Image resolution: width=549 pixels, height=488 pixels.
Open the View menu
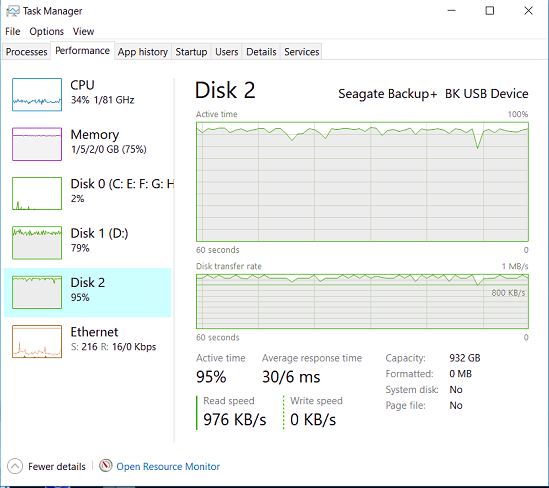coord(83,32)
